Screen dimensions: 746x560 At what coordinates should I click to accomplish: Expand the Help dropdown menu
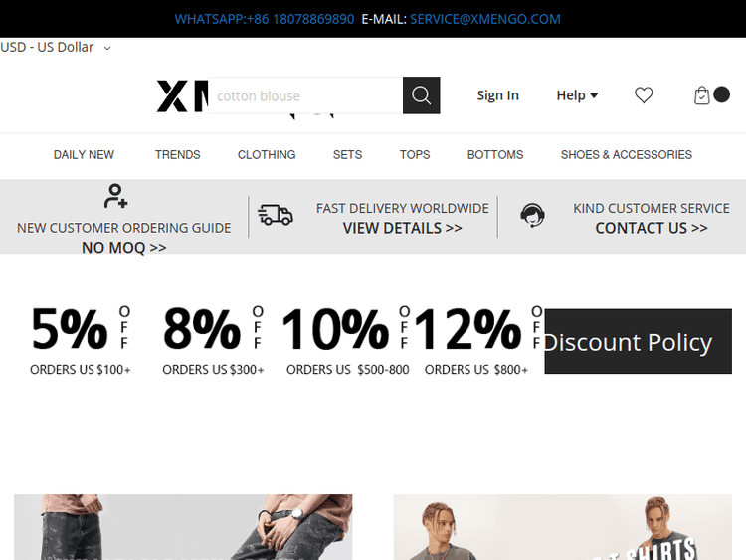tap(577, 95)
